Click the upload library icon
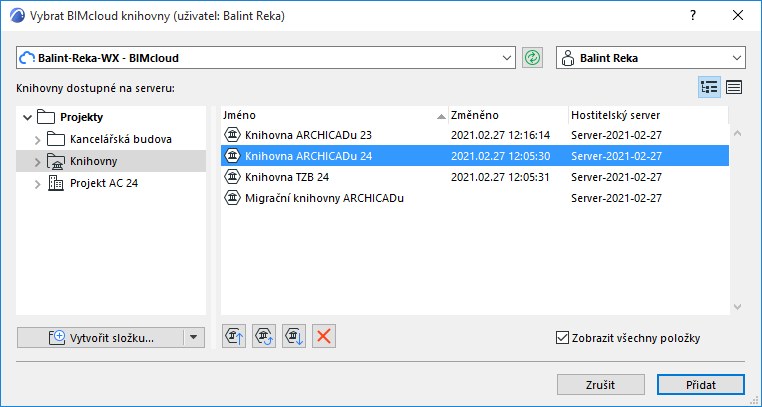This screenshot has height=407, width=762. [x=234, y=336]
